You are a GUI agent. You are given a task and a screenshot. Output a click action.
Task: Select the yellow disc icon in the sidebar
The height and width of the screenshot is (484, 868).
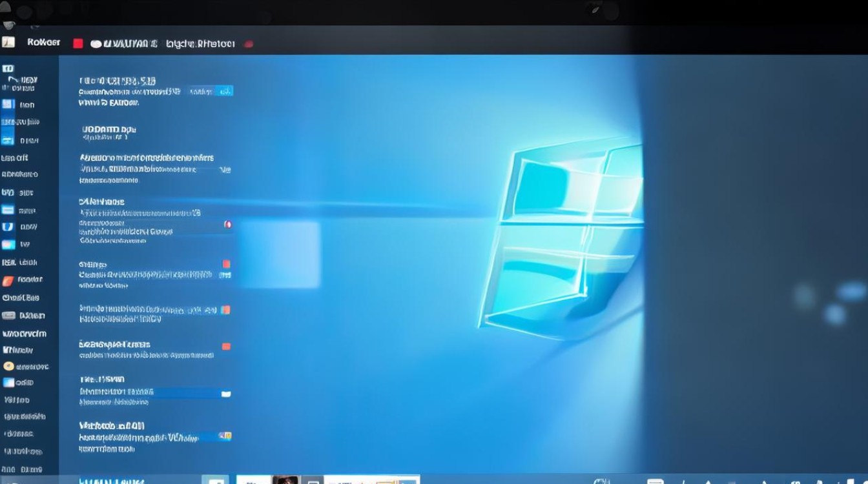(x=8, y=366)
